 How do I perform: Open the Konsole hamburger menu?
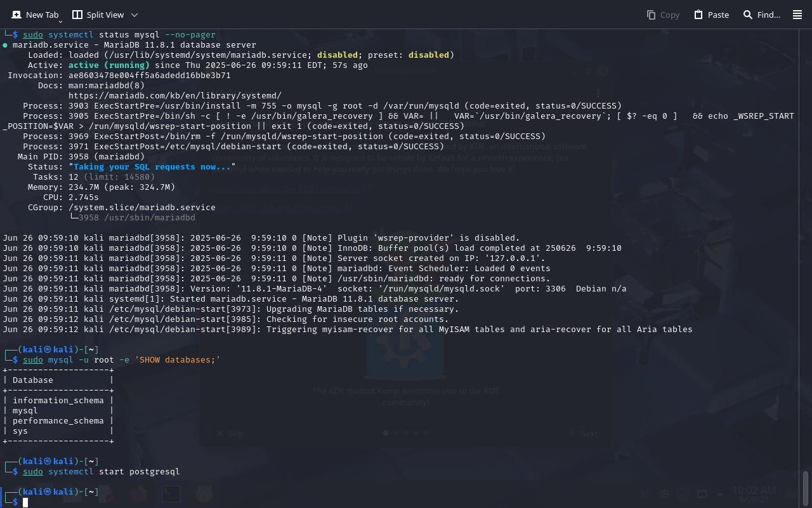click(797, 15)
